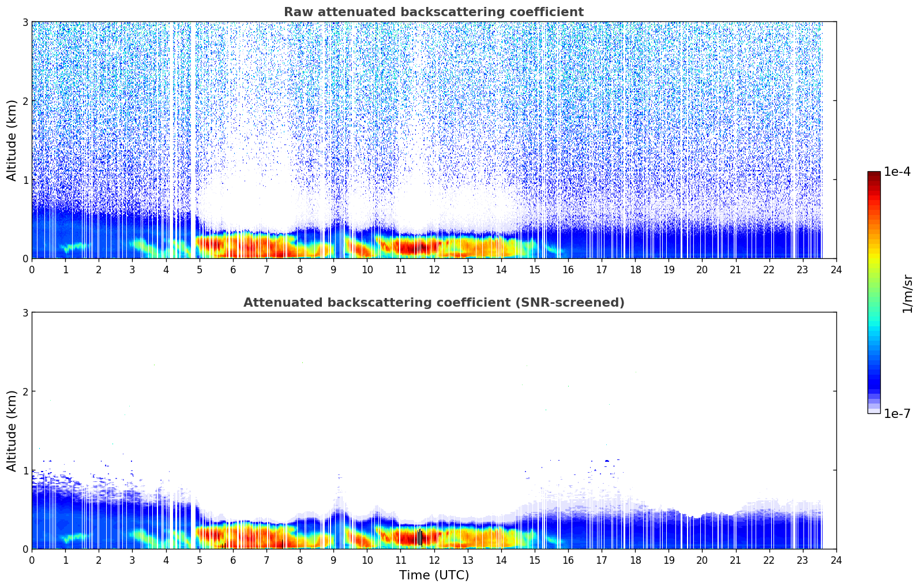920x588 pixels.
Task: Click the vertical colorbar gradient
Action: (x=874, y=292)
